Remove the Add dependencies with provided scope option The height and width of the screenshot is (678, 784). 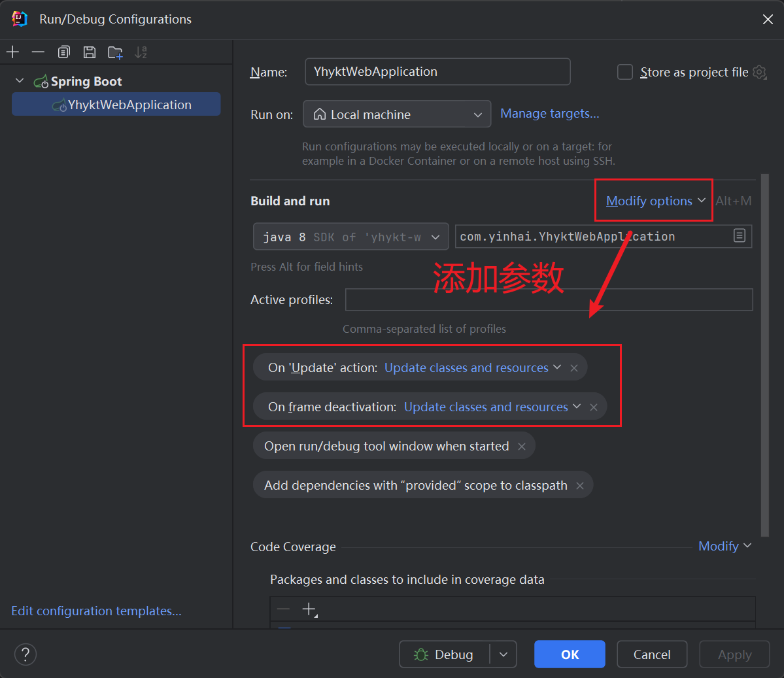coord(579,486)
